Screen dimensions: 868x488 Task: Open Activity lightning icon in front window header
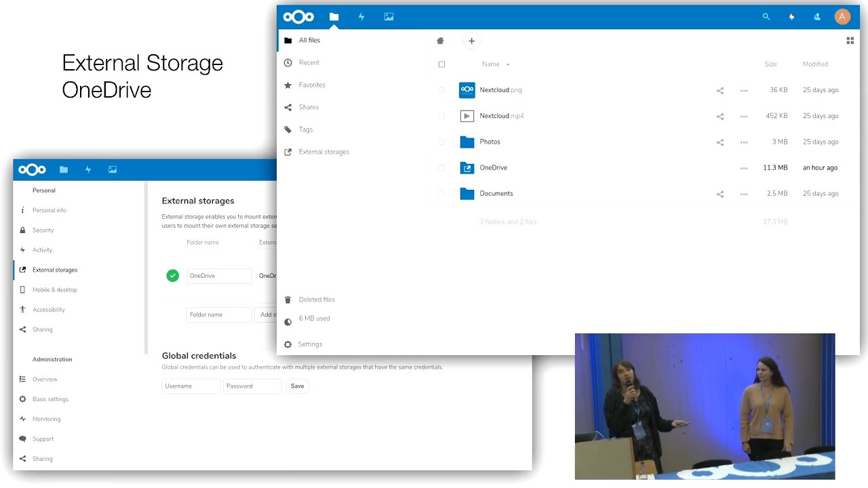coord(361,17)
